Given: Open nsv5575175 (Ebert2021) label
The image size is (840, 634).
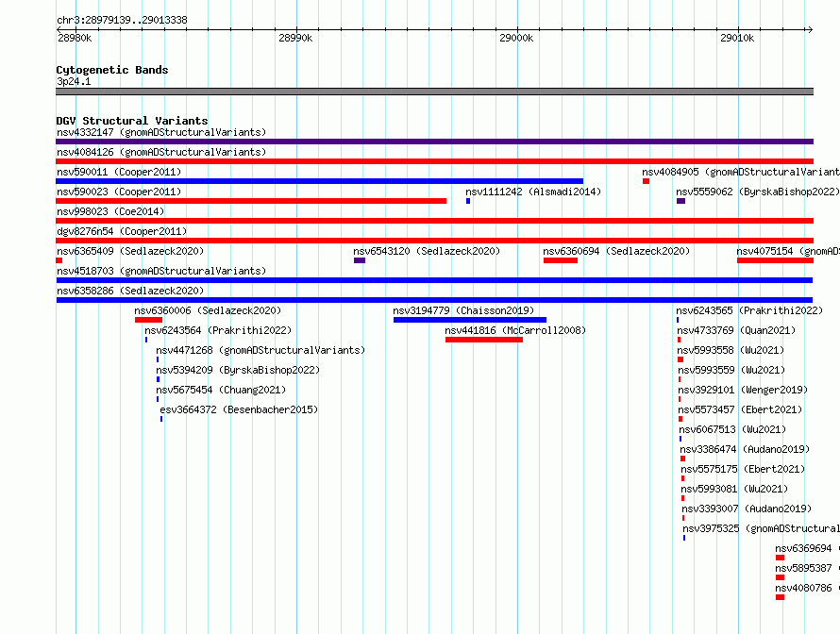Looking at the screenshot, I should (x=743, y=469).
